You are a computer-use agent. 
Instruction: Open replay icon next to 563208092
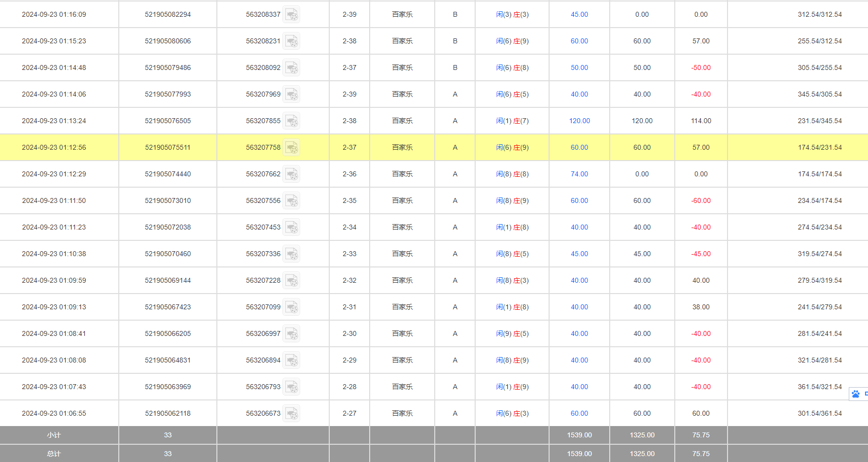(x=291, y=68)
